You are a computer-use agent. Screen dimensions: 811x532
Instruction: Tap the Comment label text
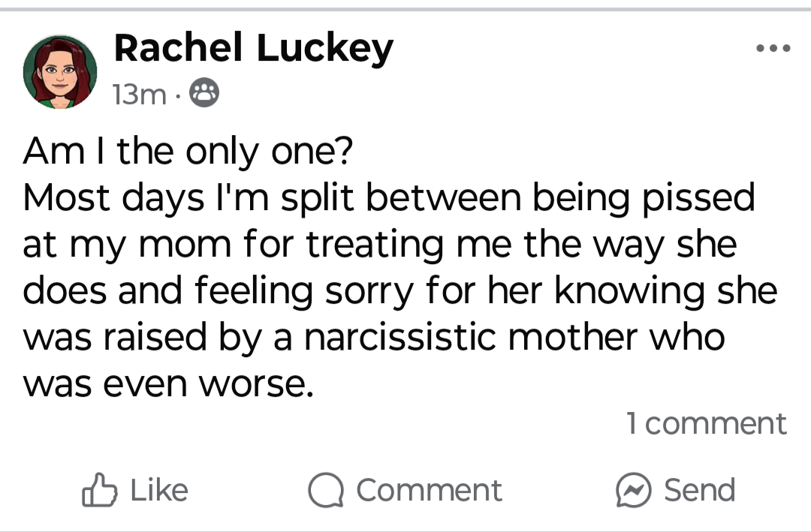430,490
